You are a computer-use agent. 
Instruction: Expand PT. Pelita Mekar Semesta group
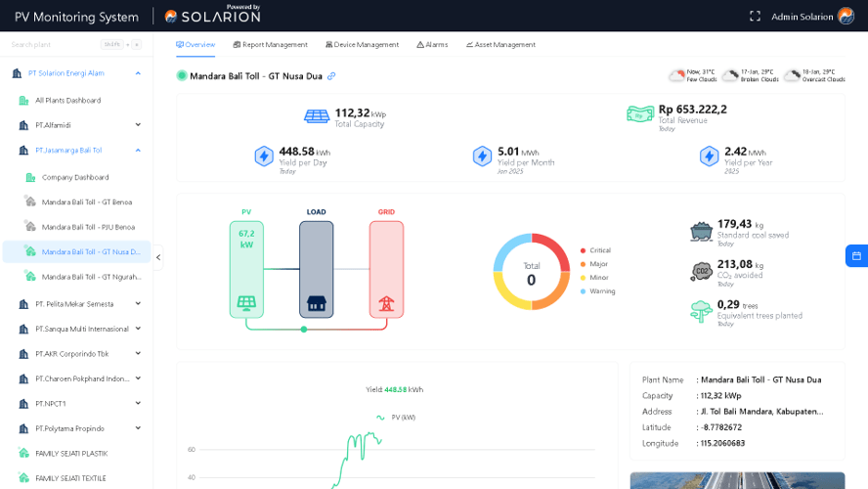click(138, 303)
